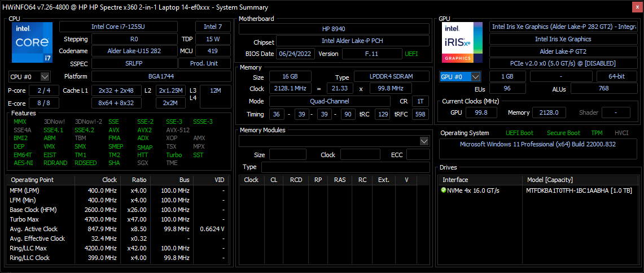
Task: Click the tRFC 598 timing value
Action: coord(420,114)
